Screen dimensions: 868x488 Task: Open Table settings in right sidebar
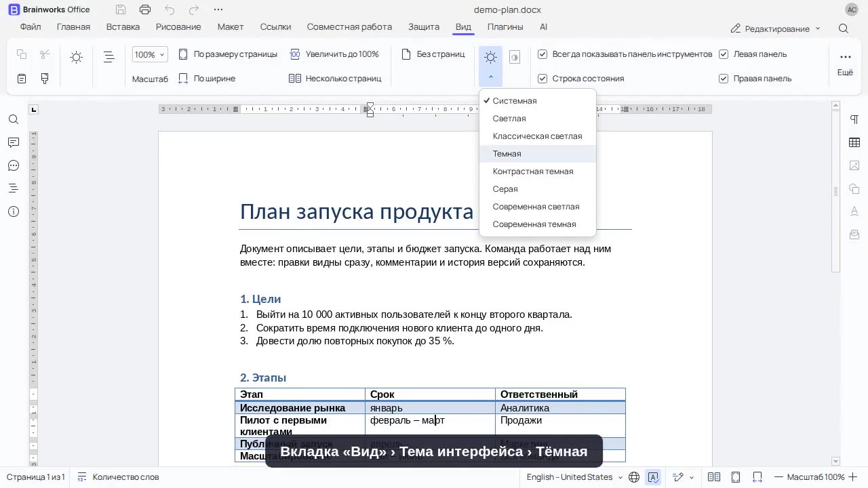(x=854, y=142)
